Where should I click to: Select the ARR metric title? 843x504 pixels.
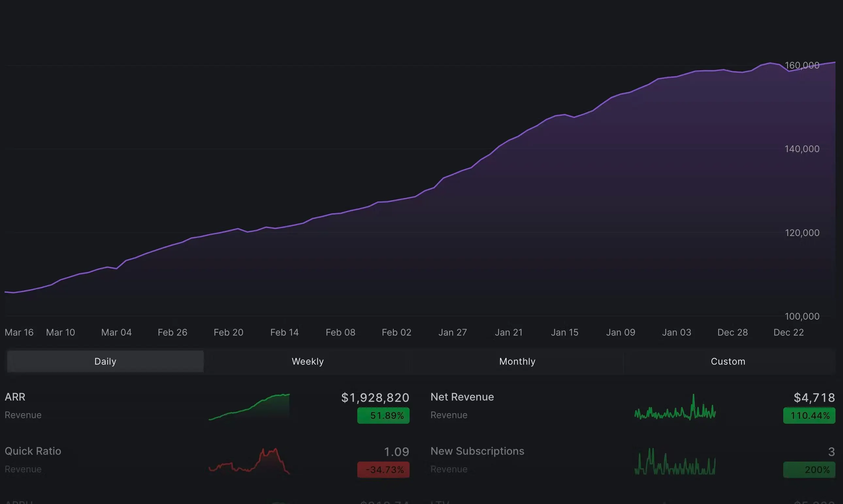coord(15,397)
